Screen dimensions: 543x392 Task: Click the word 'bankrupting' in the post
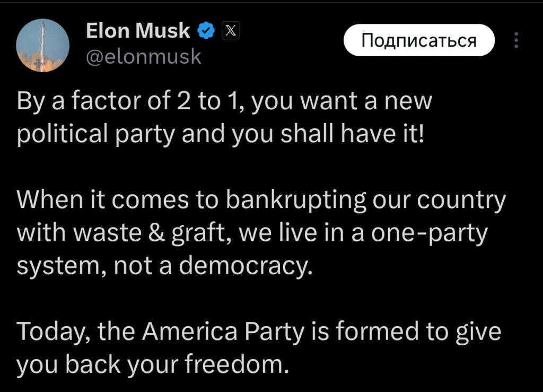tap(296, 200)
